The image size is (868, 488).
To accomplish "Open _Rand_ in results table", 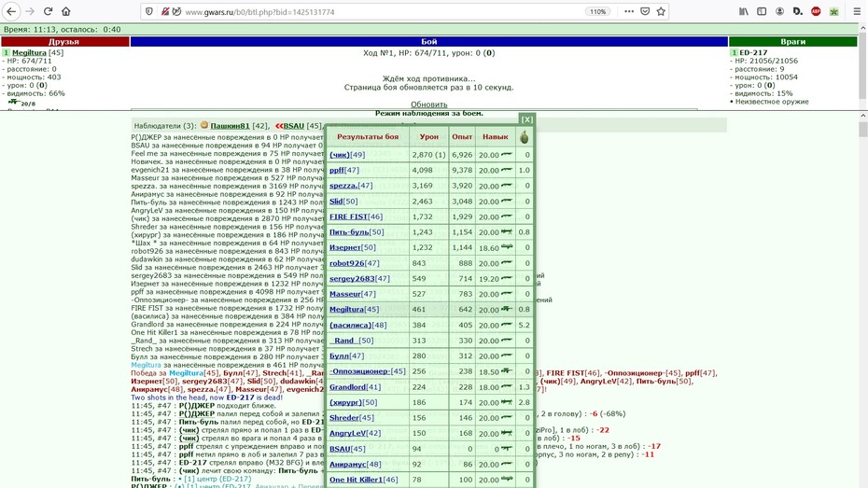I will tap(343, 341).
